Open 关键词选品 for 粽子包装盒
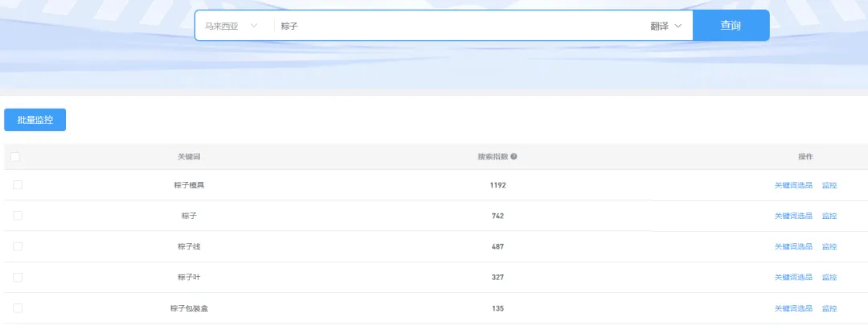 tap(793, 308)
